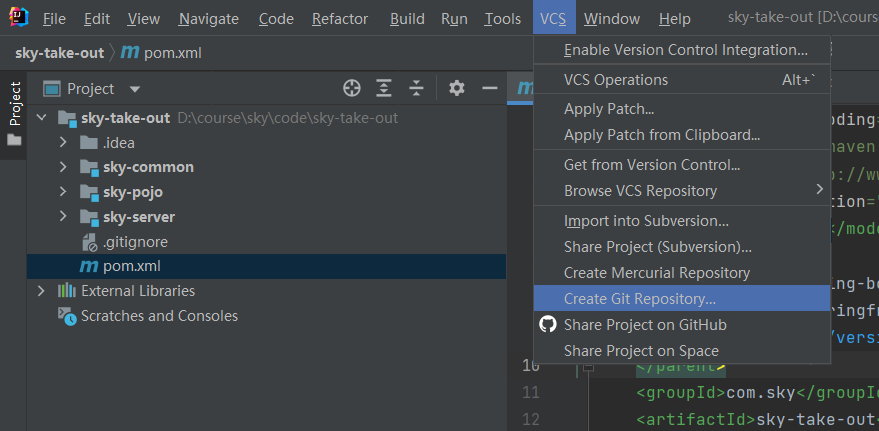Open the Project view dropdown arrow

click(x=135, y=89)
